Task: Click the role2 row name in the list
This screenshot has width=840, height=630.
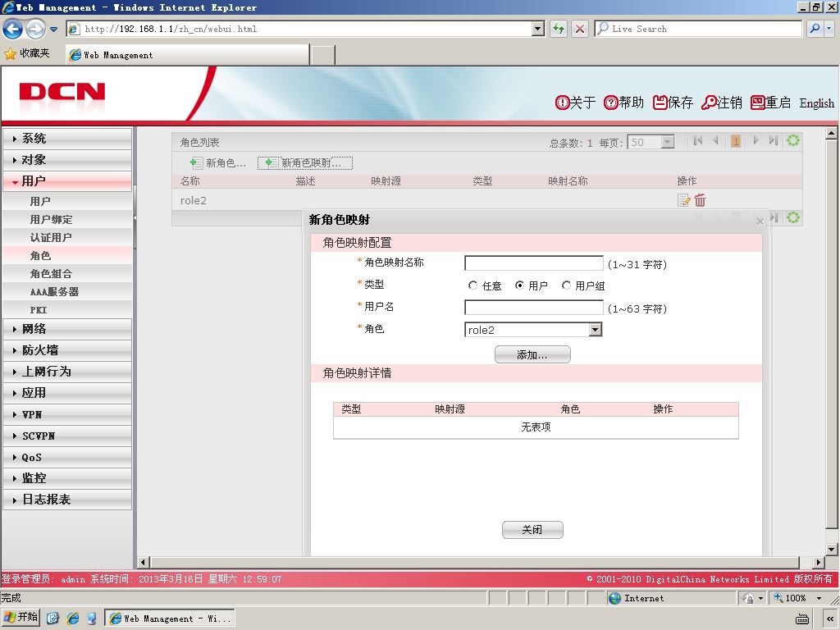Action: click(194, 200)
